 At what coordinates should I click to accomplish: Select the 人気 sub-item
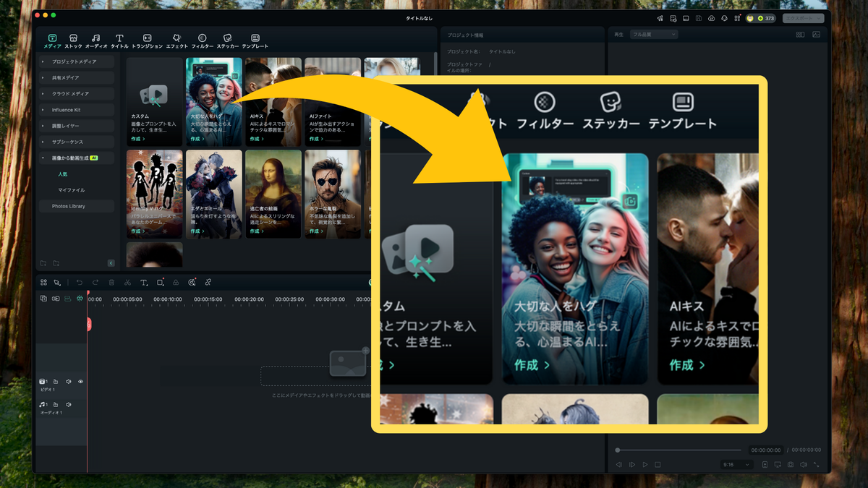[63, 174]
